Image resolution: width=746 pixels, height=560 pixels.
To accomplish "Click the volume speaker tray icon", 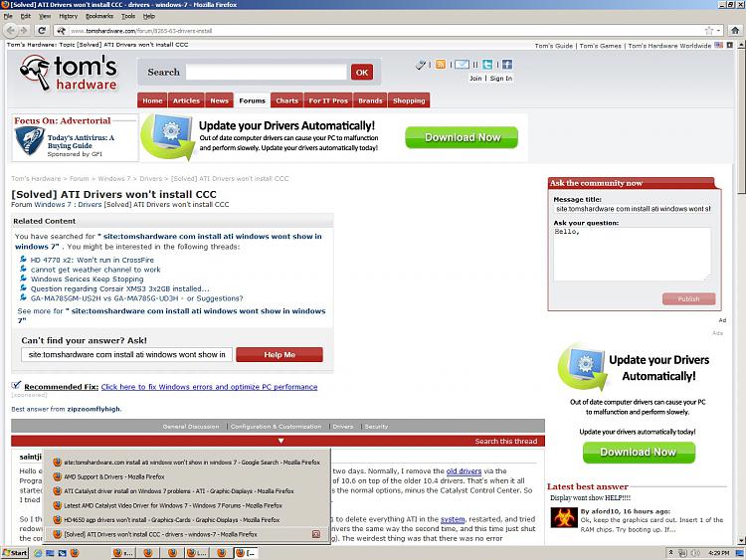I will click(695, 553).
